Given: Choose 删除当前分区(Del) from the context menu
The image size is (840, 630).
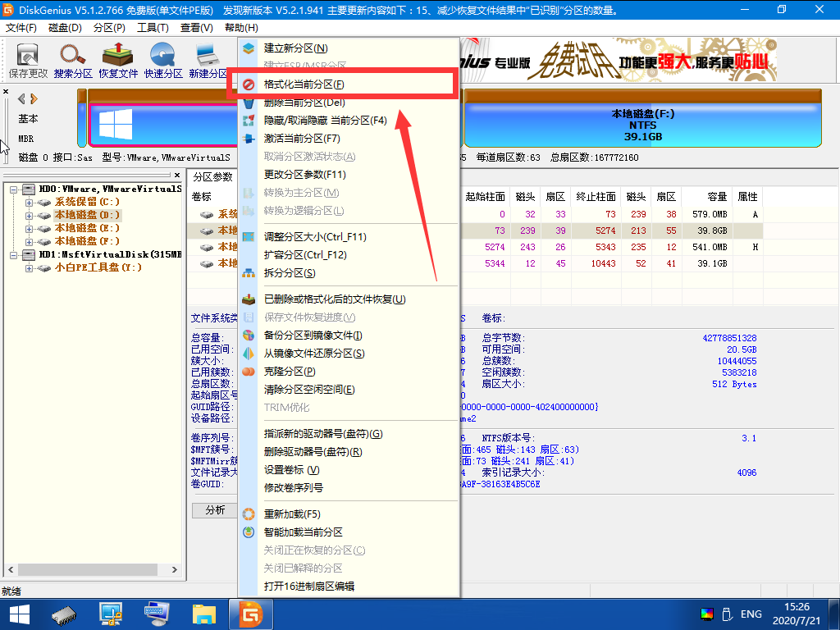Looking at the screenshot, I should click(304, 103).
